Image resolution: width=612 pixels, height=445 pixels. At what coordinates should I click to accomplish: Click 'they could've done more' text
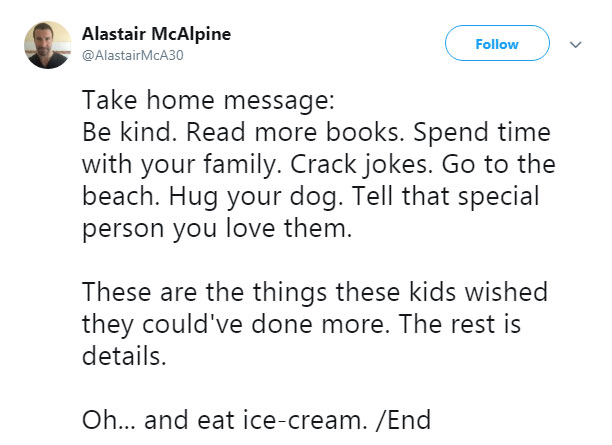click(x=233, y=325)
